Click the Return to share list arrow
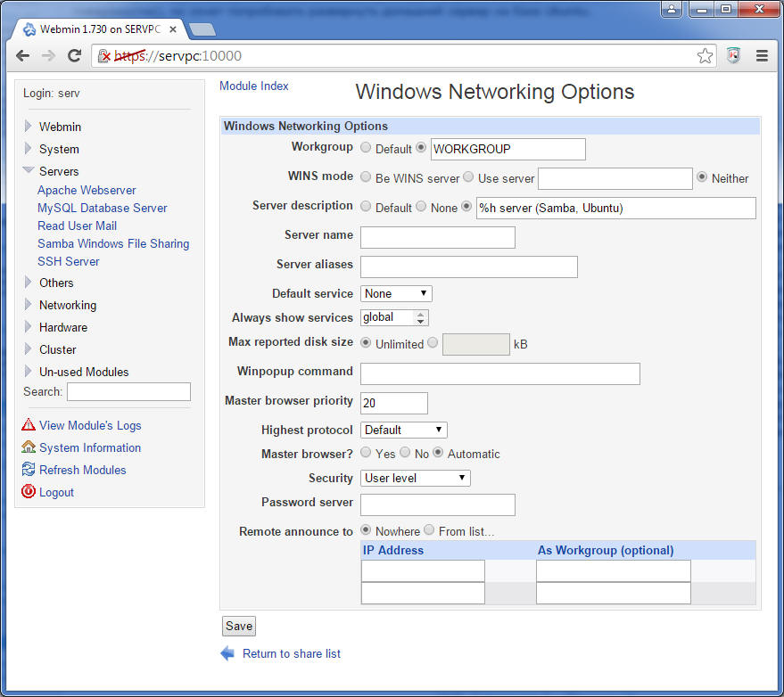The height and width of the screenshot is (697, 784). click(x=227, y=653)
